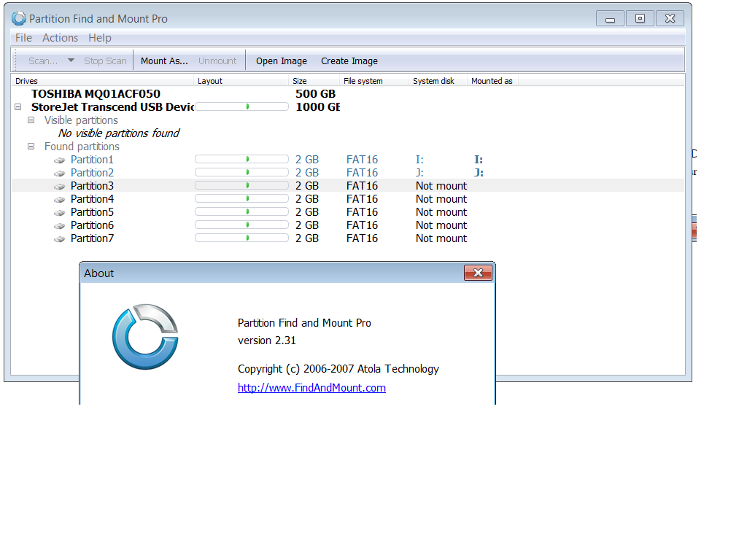Click 'Not mount' in the Partition7 row
Image resolution: width=747 pixels, height=560 pixels.
[441, 238]
